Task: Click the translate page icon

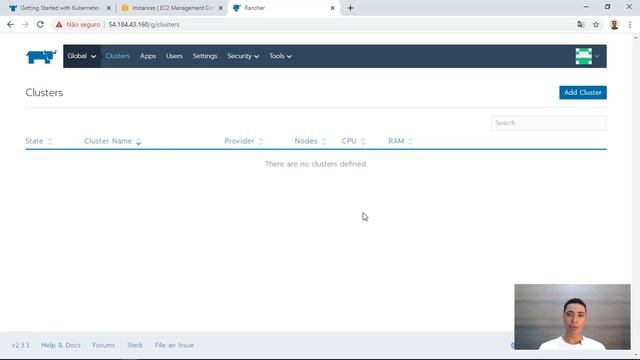Action: point(580,24)
